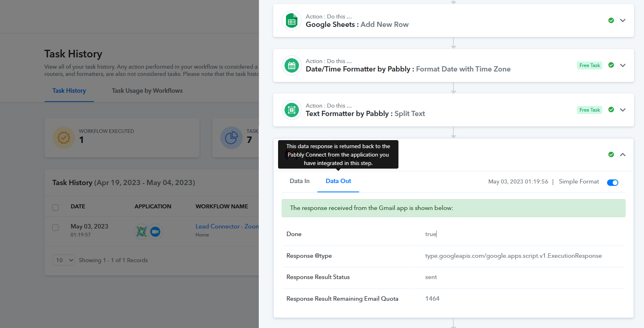Click the WORKFLOW NAME column header
This screenshot has width=644, height=328.
coord(222,206)
